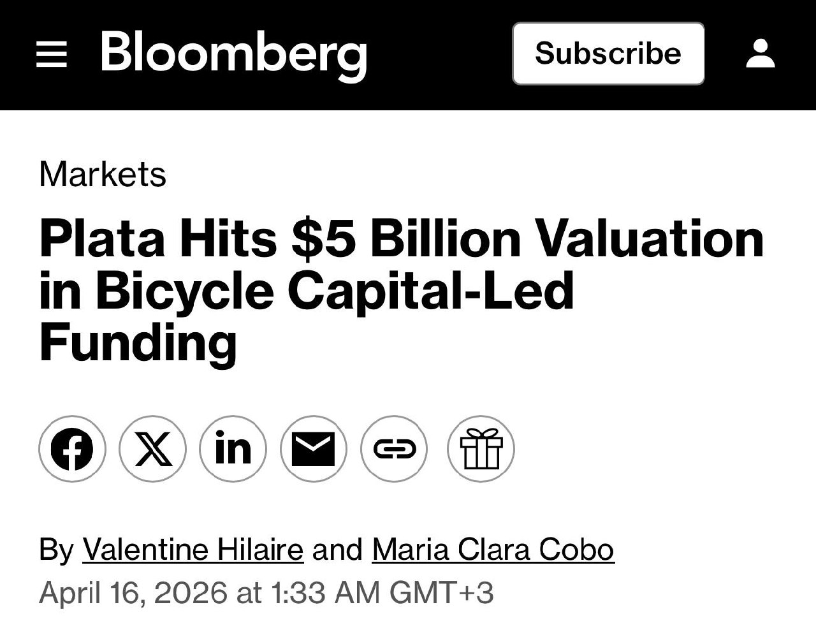This screenshot has height=644, width=816.
Task: Open author page for Valentine Hilaire
Action: coord(193,550)
